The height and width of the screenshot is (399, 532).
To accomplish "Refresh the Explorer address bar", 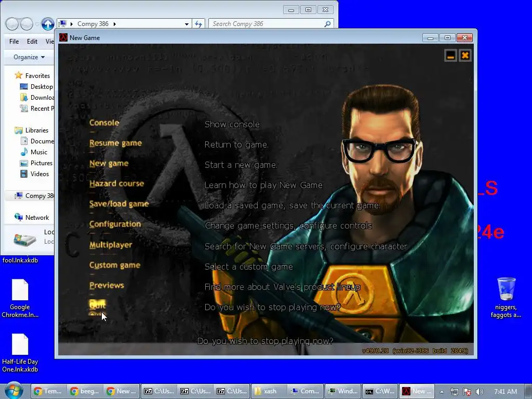I will [x=198, y=24].
